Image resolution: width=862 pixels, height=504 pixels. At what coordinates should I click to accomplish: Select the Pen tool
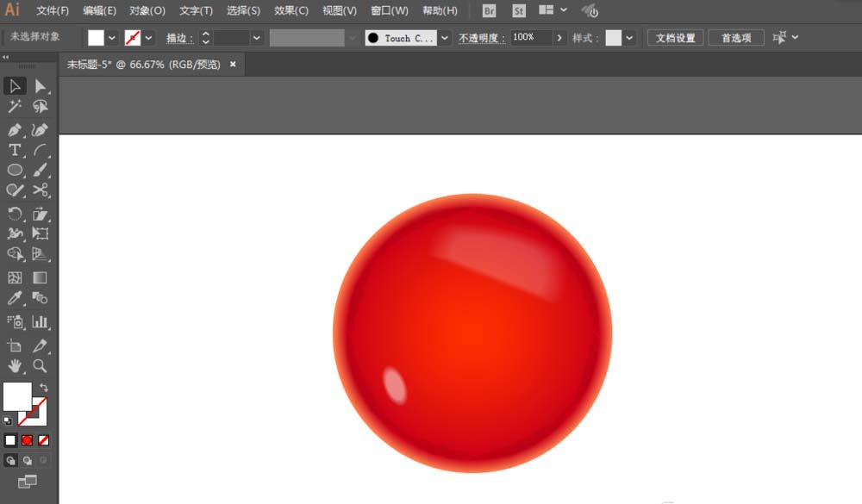(15, 130)
